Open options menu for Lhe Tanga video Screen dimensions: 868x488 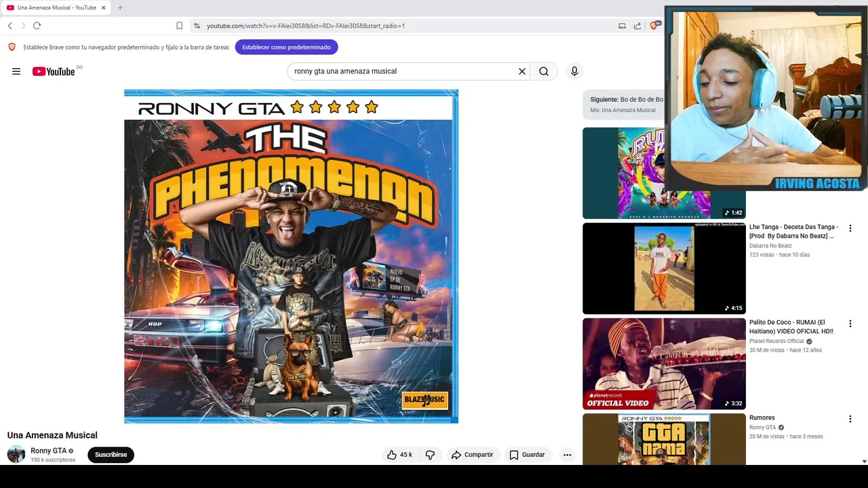850,228
